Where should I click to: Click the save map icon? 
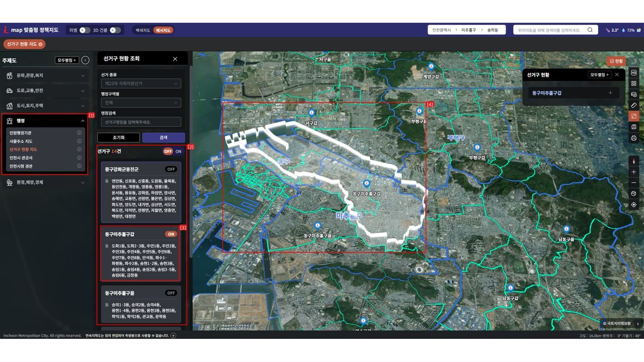[633, 127]
